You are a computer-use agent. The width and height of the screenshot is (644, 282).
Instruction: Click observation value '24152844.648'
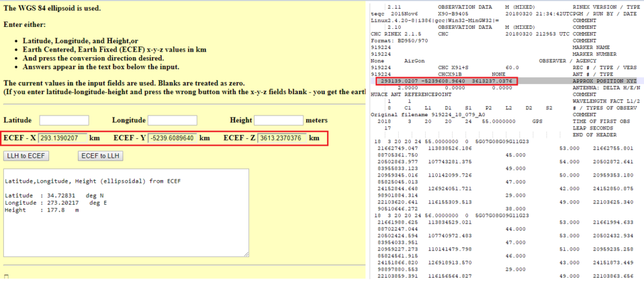click(397, 188)
